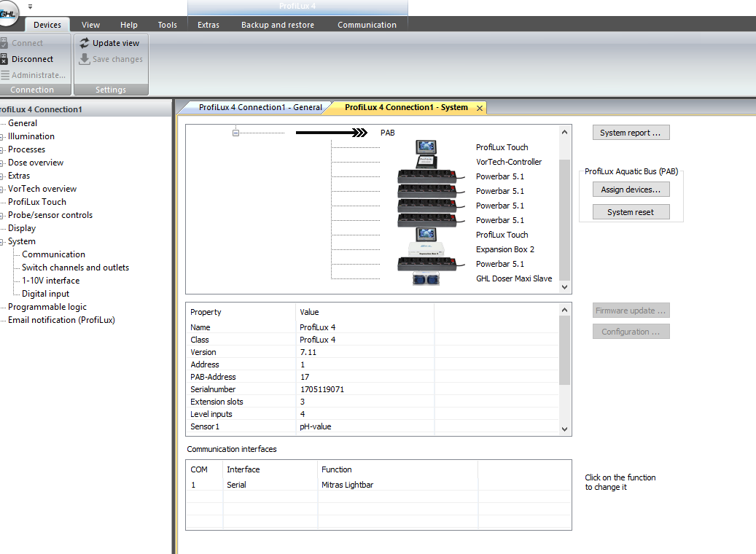Open 1-10V interface tree item
The image size is (756, 554).
pos(50,280)
